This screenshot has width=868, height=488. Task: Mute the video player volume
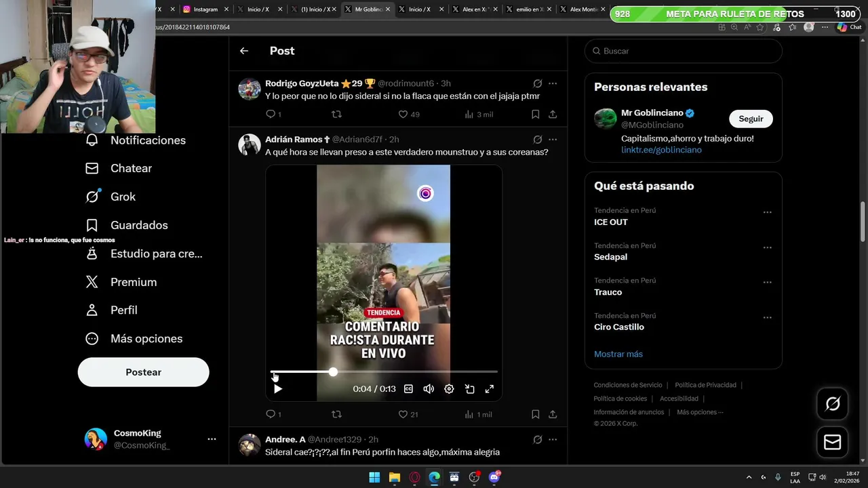click(x=429, y=389)
